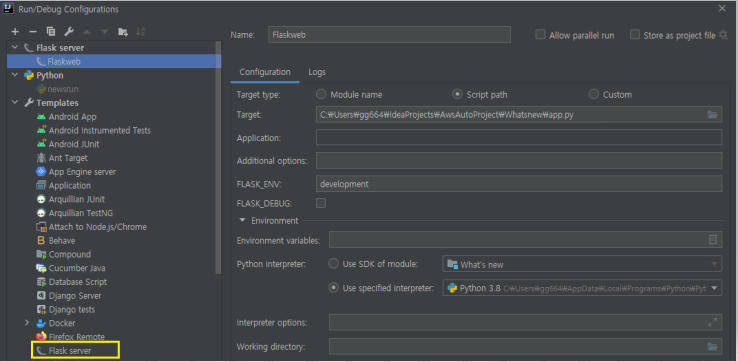Collapse Flask server group in tree

(x=15, y=48)
